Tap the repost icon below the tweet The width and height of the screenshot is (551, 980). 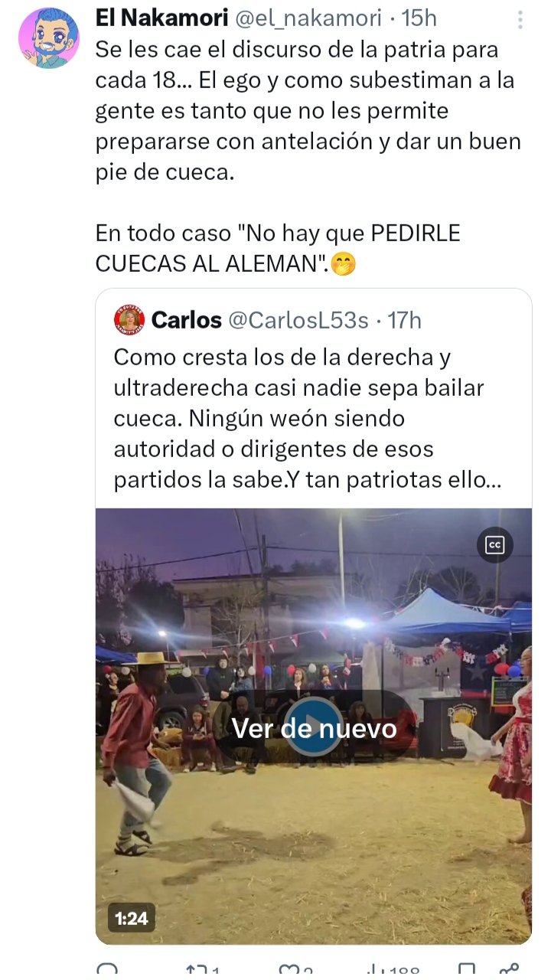click(201, 971)
